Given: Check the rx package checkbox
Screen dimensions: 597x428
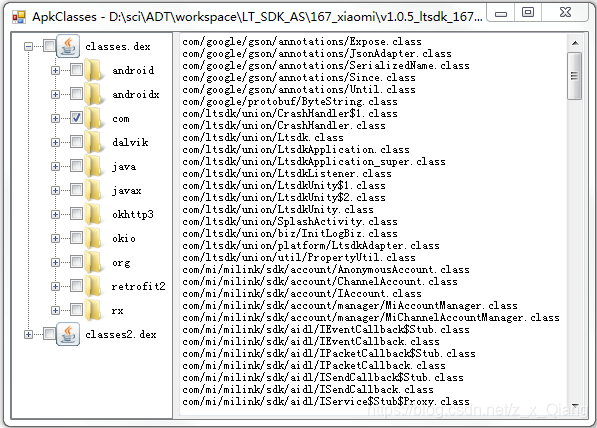Looking at the screenshot, I should click(x=77, y=310).
